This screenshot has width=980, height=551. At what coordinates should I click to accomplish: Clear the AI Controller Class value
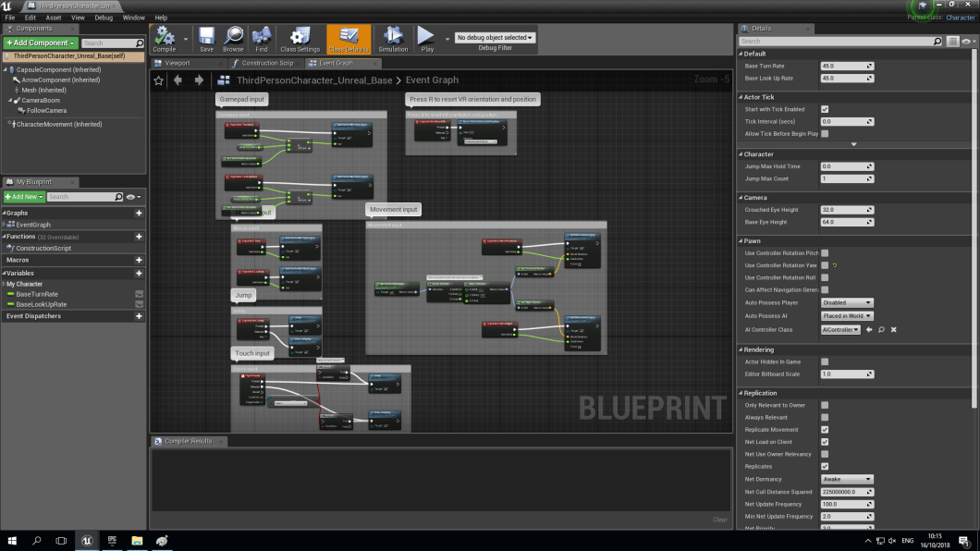click(894, 330)
